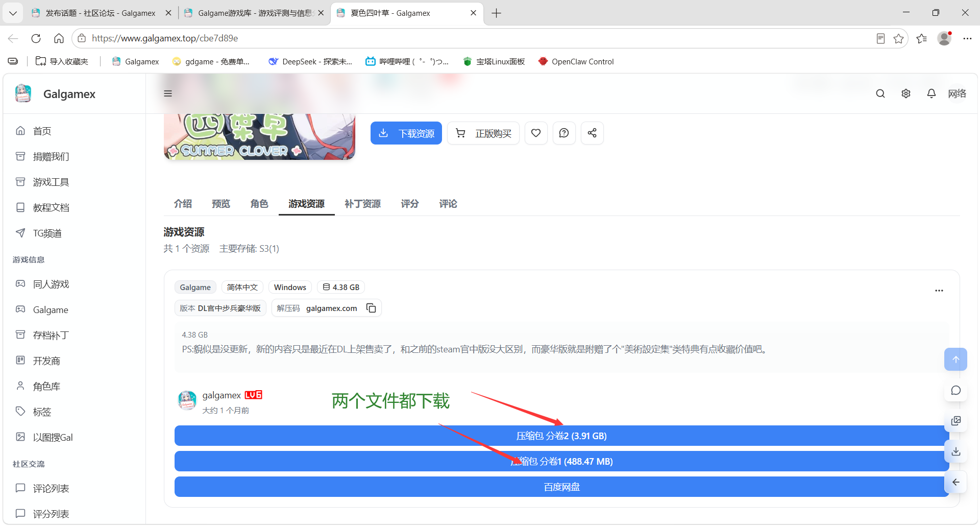View site info lock icon
This screenshot has width=980, height=526.
[x=82, y=38]
